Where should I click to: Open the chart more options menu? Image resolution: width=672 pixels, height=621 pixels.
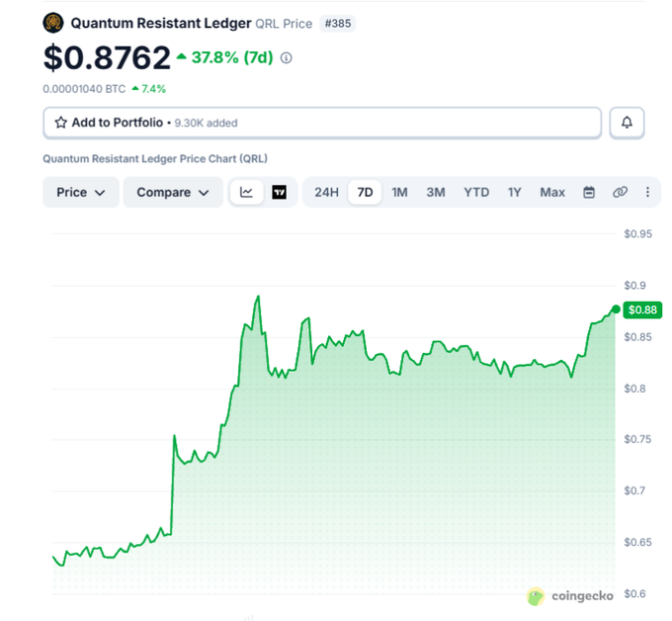tap(647, 192)
